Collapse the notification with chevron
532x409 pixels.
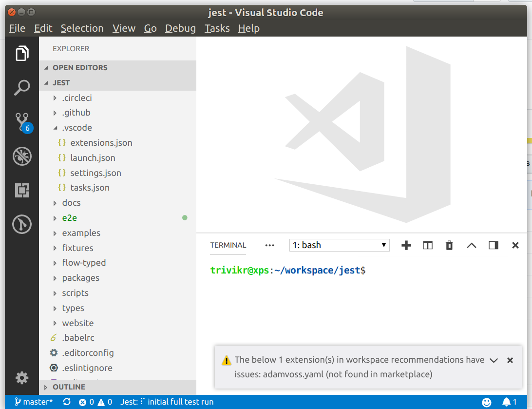pyautogui.click(x=494, y=360)
